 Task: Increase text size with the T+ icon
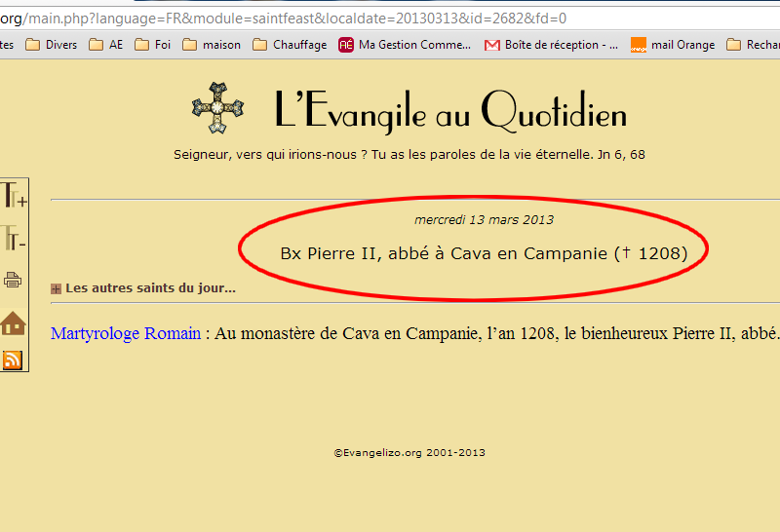pyautogui.click(x=13, y=195)
